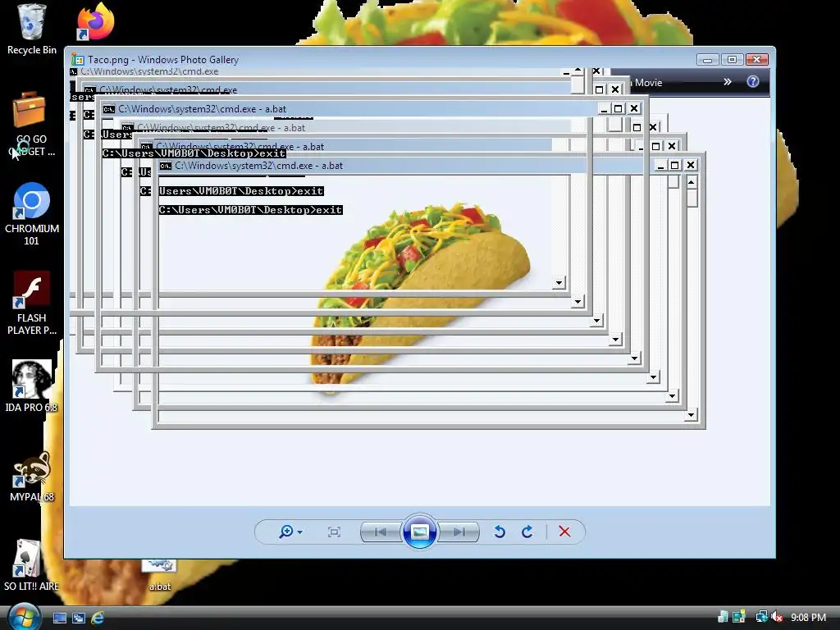
Task: Launch Internet Explorer from Quick Launch
Action: tap(98, 618)
